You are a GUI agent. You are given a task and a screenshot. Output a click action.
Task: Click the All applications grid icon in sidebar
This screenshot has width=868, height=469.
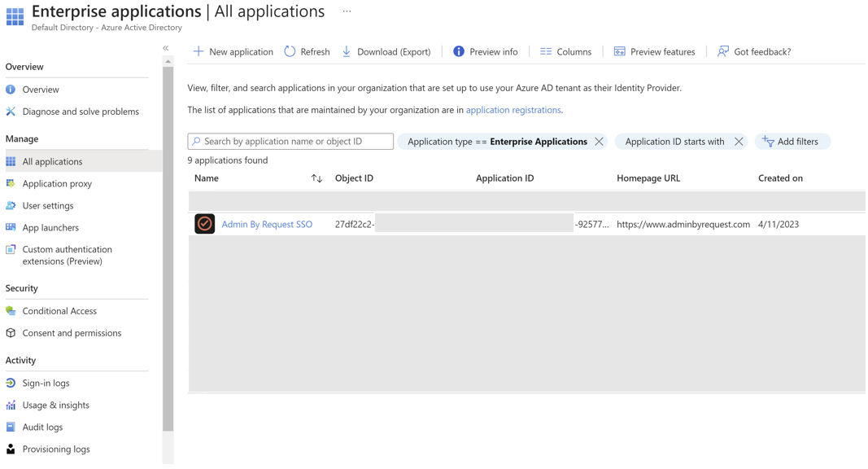[11, 161]
